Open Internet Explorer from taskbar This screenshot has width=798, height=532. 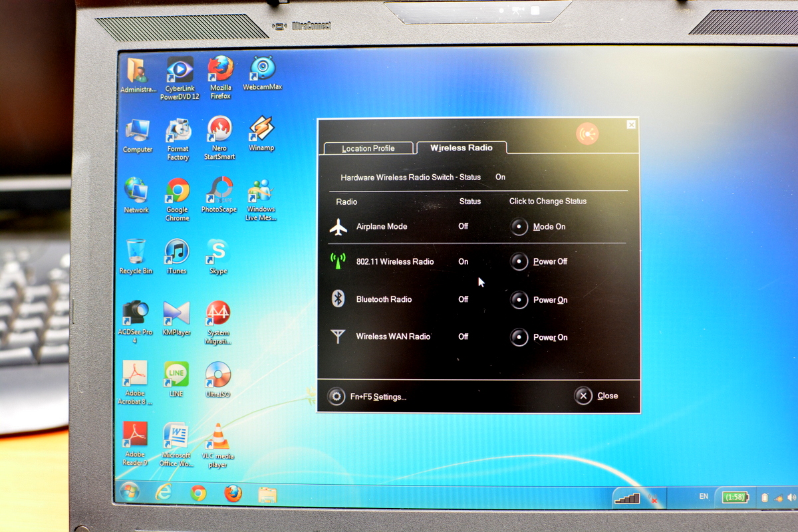click(x=163, y=493)
